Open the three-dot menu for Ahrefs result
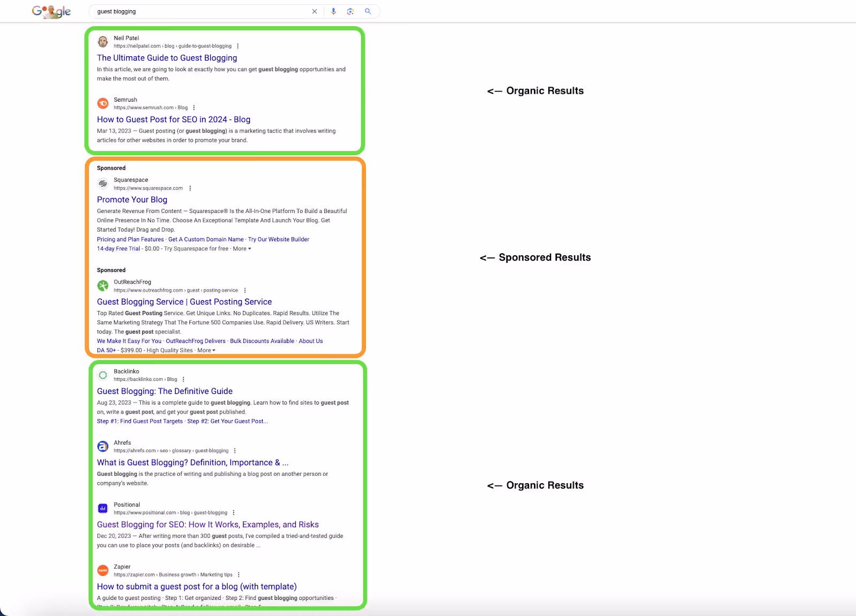 [x=235, y=451]
